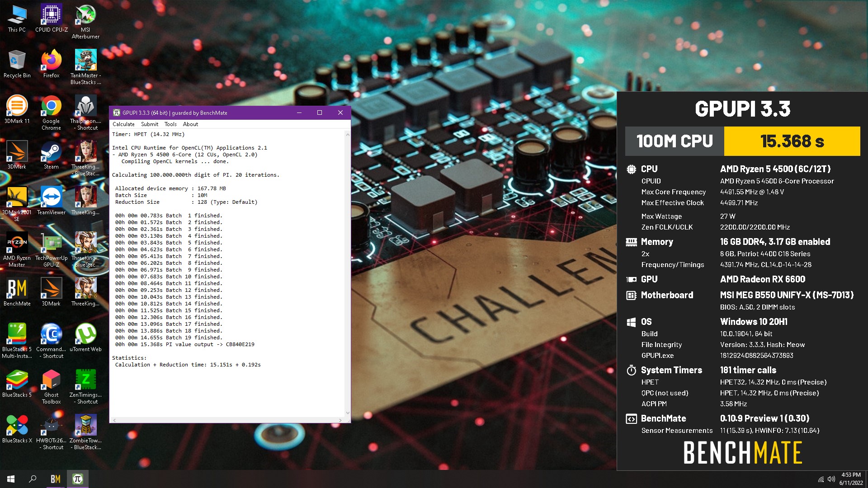This screenshot has height=488, width=868.
Task: Switch to BenchMate on the taskbar
Action: pyautogui.click(x=56, y=479)
